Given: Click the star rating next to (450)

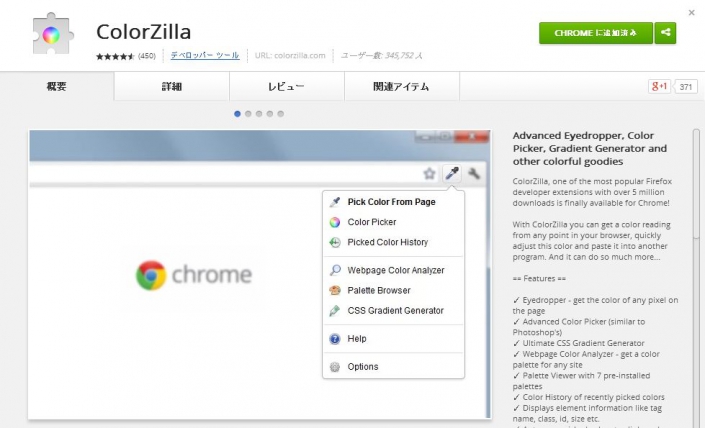Looking at the screenshot, I should (115, 56).
